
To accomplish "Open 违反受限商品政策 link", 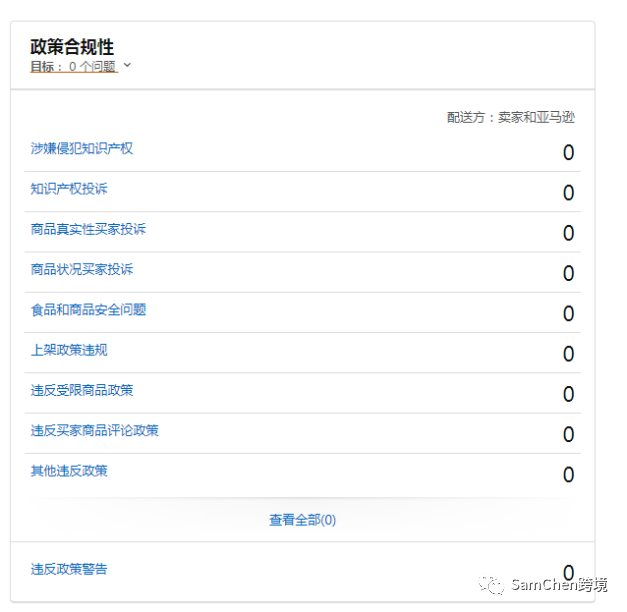I will click(x=82, y=390).
